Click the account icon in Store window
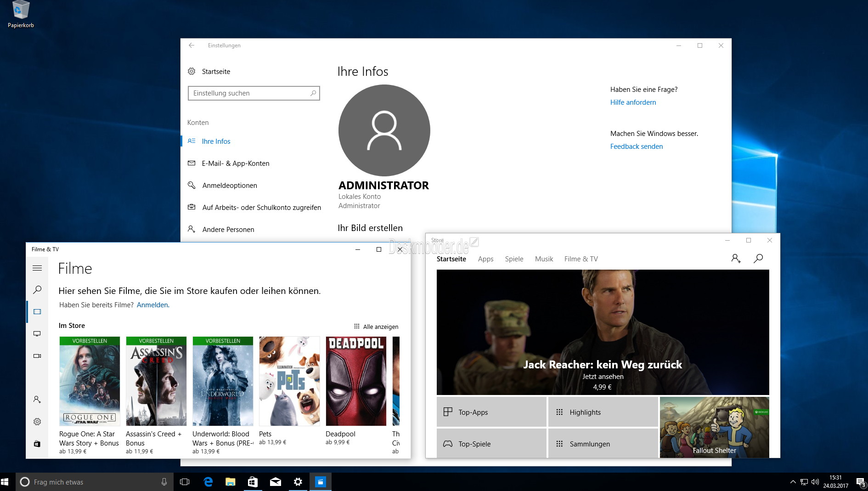 (x=736, y=259)
